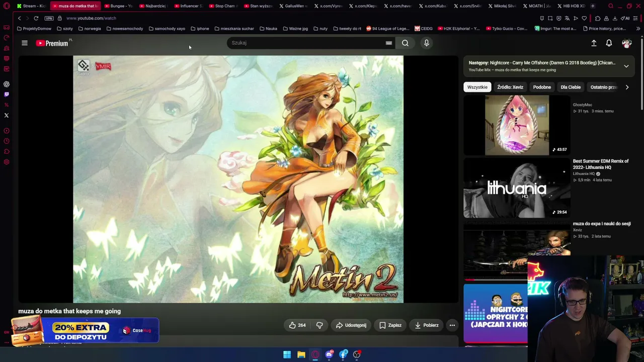Search open tabs with magnifier icon

[611, 6]
